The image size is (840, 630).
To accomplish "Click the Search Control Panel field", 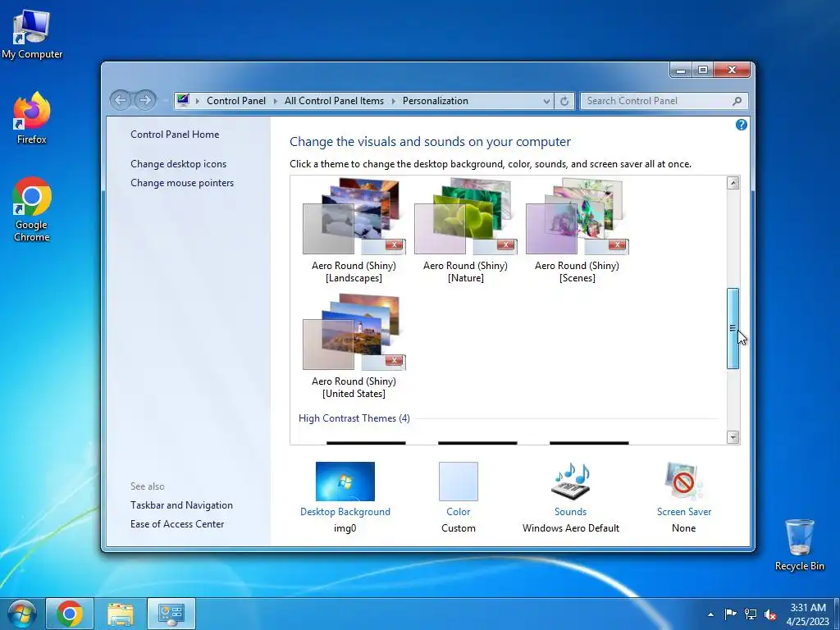I will pos(663,101).
